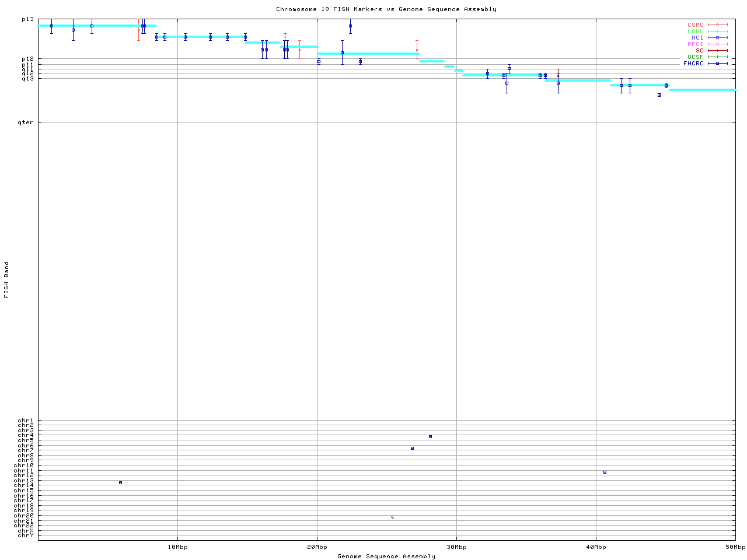Select the blue marker on the chr4 row
The width and height of the screenshot is (747, 560).
pyautogui.click(x=430, y=436)
